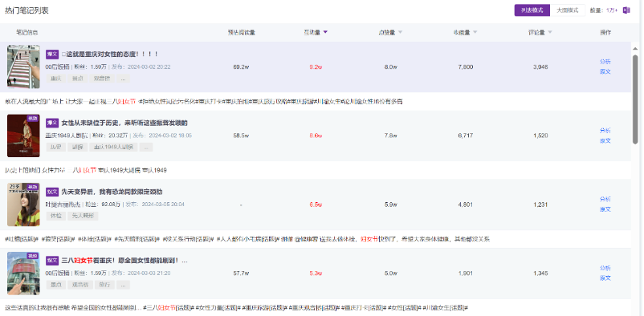Open author 00后饭桶 on first note
Image resolution: width=644 pixels, height=316 pixels.
point(58,67)
